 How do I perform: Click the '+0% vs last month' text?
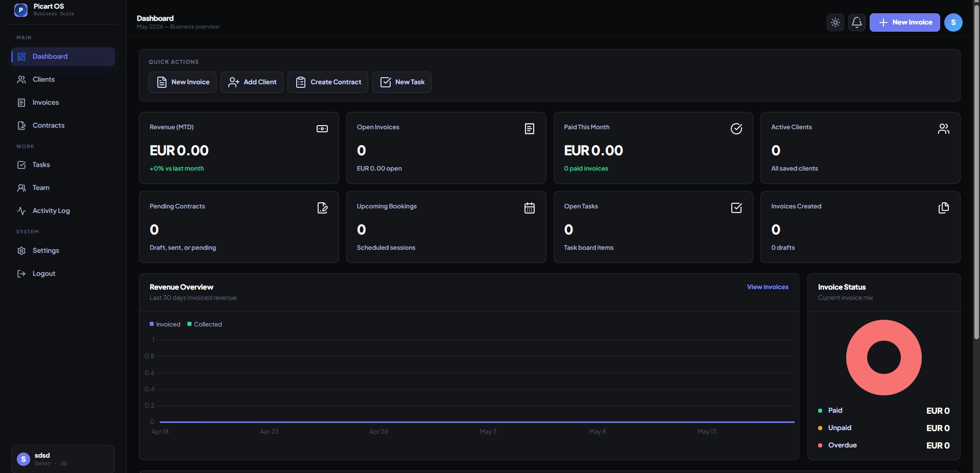[x=177, y=169]
